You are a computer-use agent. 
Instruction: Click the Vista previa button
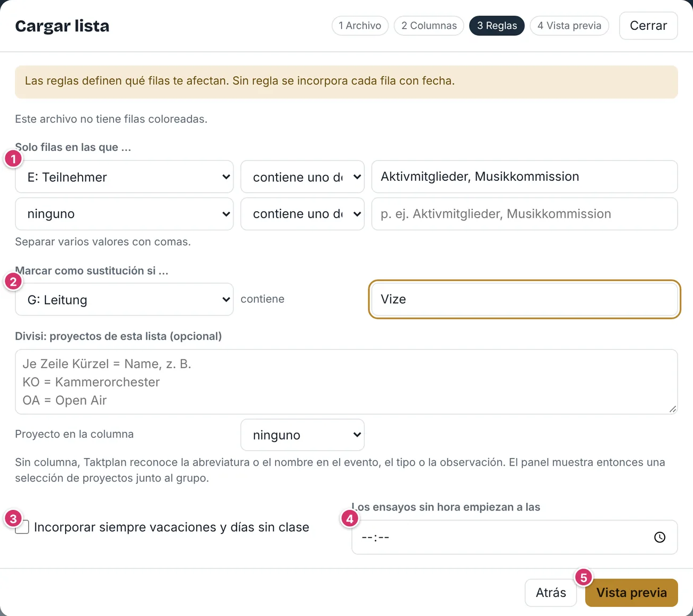pyautogui.click(x=632, y=593)
